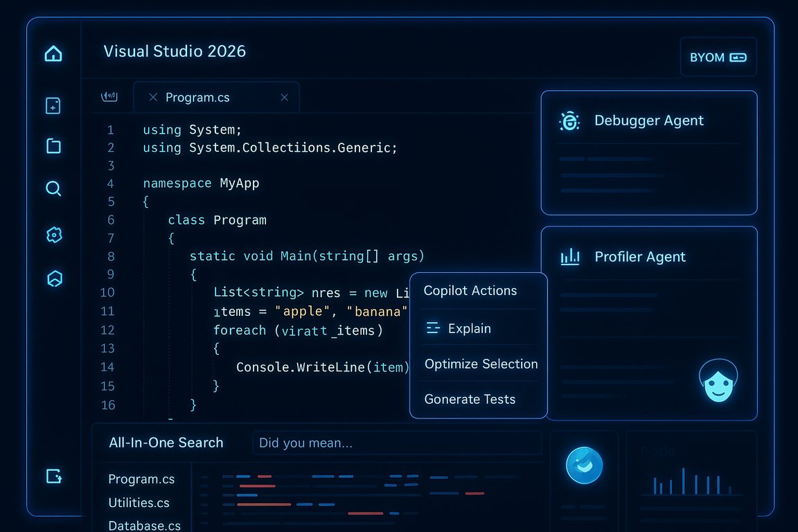Click the run icon left of the tab bar
This screenshot has width=798, height=532.
pyautogui.click(x=109, y=97)
